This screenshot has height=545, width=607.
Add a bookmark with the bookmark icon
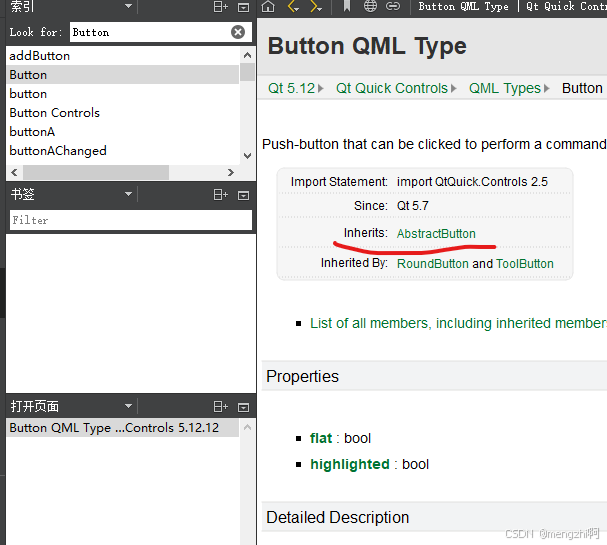[x=347, y=6]
